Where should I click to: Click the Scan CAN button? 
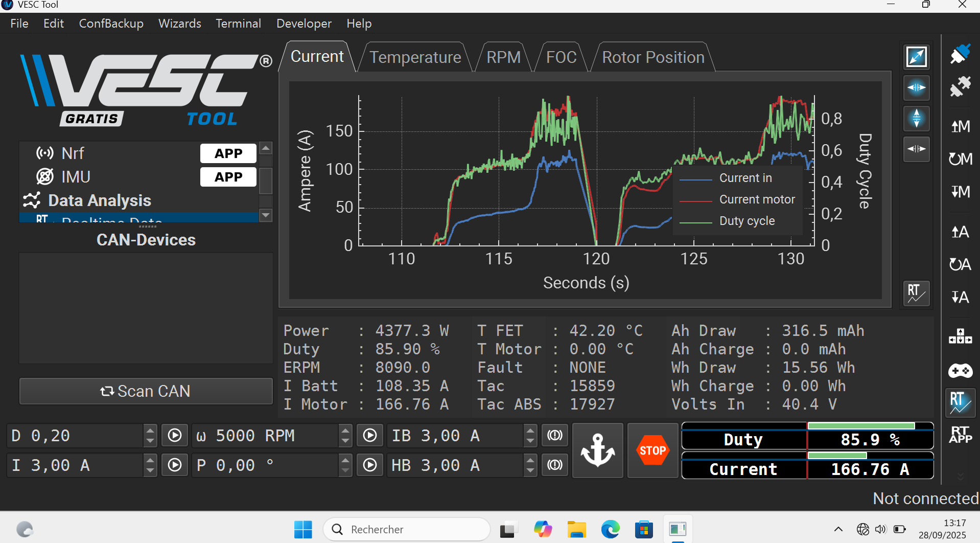146,391
